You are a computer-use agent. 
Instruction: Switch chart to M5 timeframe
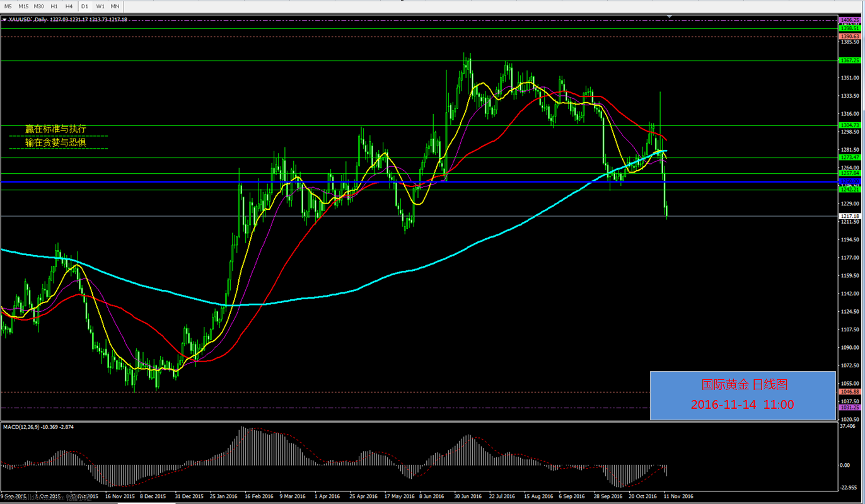(x=8, y=6)
